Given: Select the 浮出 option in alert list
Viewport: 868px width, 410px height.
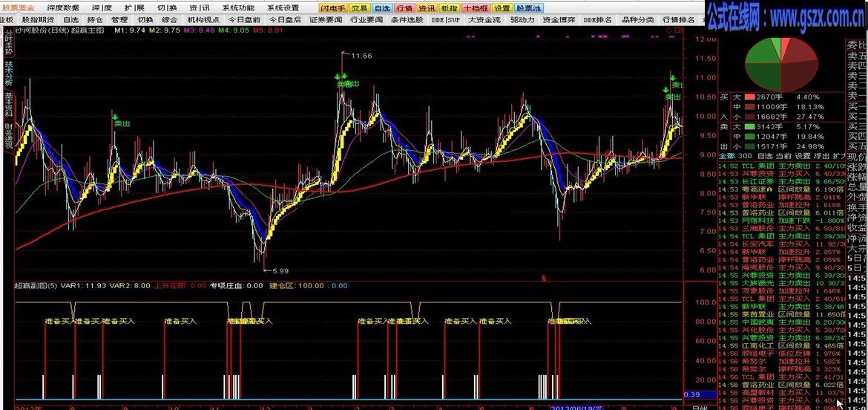Looking at the screenshot, I should 821,156.
